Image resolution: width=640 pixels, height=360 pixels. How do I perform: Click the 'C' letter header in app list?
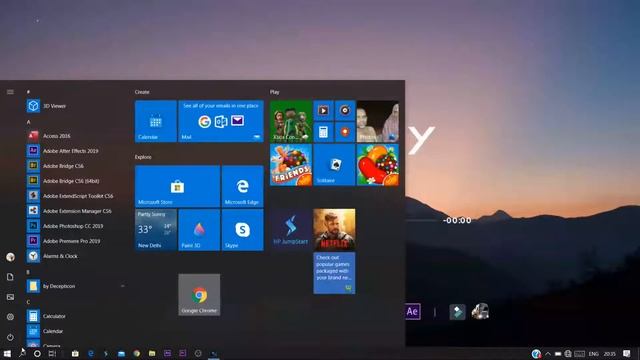coord(28,302)
